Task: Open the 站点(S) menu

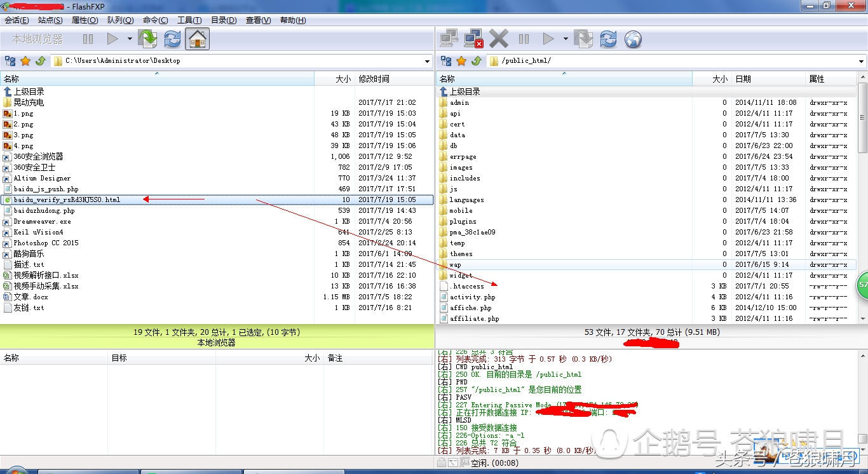Action: click(x=50, y=20)
